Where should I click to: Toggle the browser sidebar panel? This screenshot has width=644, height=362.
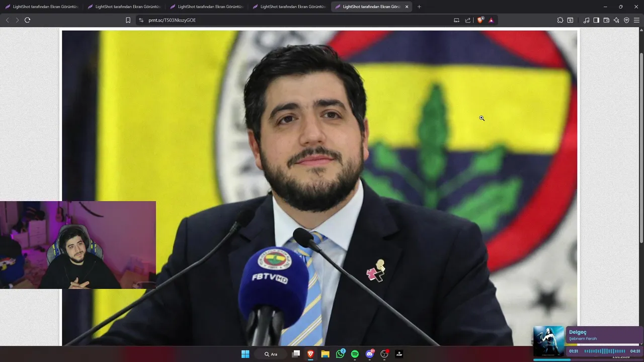point(596,20)
